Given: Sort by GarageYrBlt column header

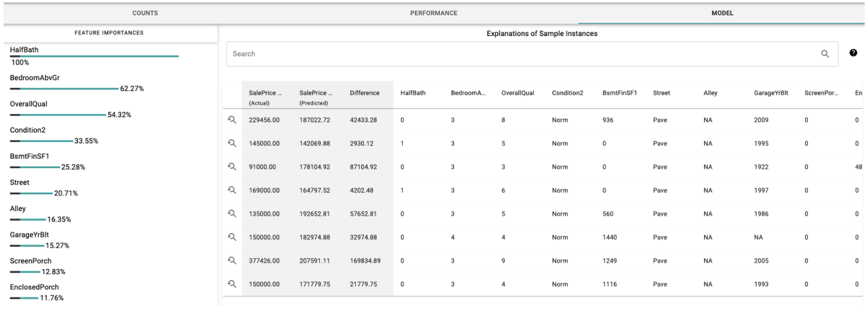Looking at the screenshot, I should point(771,93).
